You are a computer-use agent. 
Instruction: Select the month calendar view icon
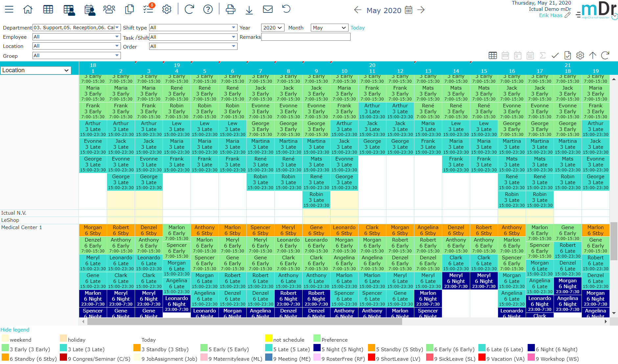(530, 55)
